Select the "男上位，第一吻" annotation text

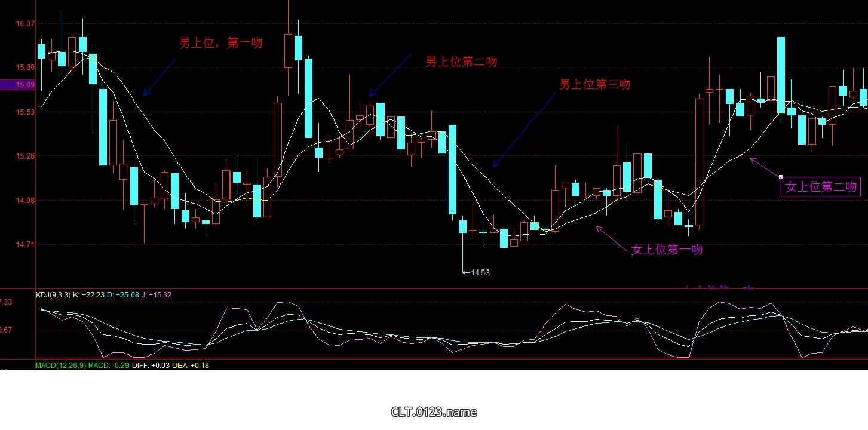point(221,43)
